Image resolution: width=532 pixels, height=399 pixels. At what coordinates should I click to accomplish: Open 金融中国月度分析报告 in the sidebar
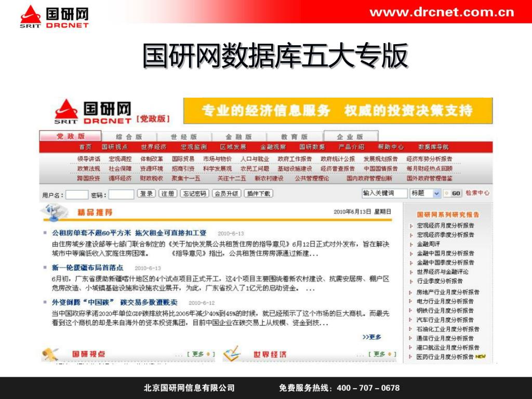click(445, 253)
